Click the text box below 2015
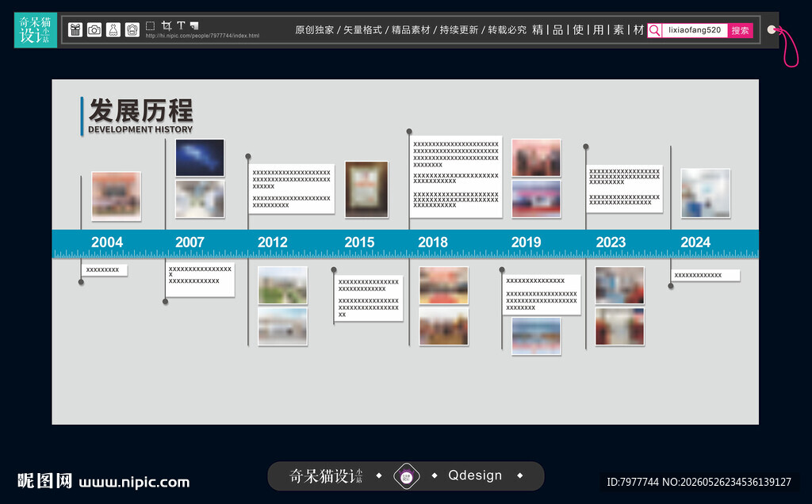The width and height of the screenshot is (812, 504). pos(369,299)
